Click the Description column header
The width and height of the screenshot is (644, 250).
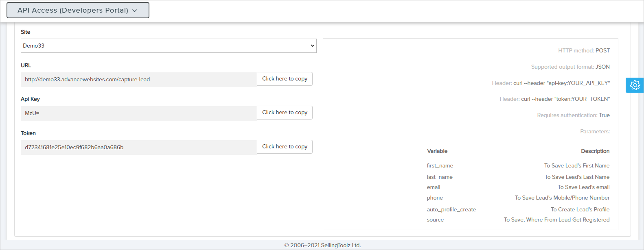pyautogui.click(x=595, y=151)
